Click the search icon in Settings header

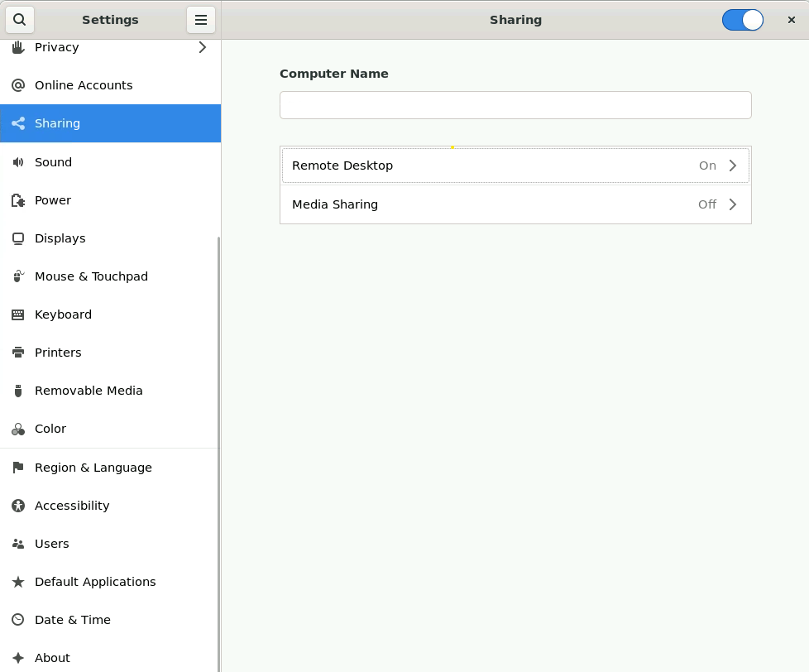[x=20, y=20]
